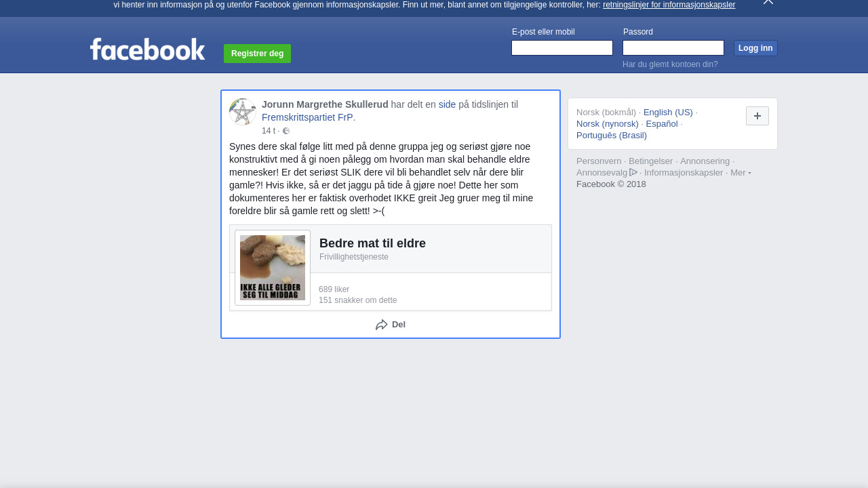Open the Informasjonskapsler footer link
This screenshot has height=488, width=868.
click(x=684, y=173)
